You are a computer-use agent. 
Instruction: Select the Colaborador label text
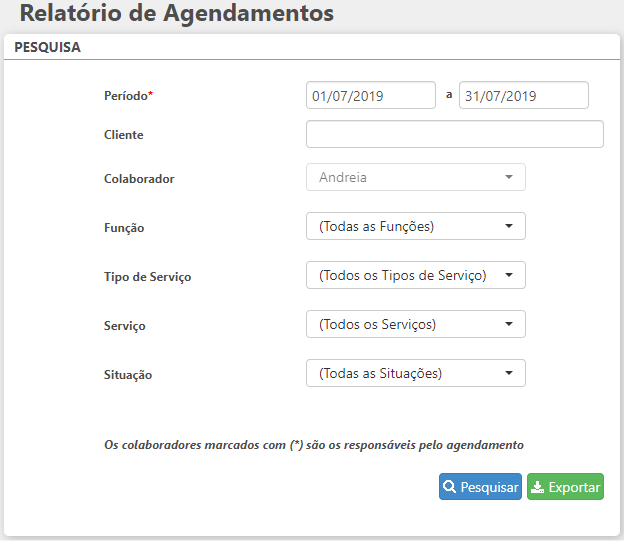coord(139,178)
